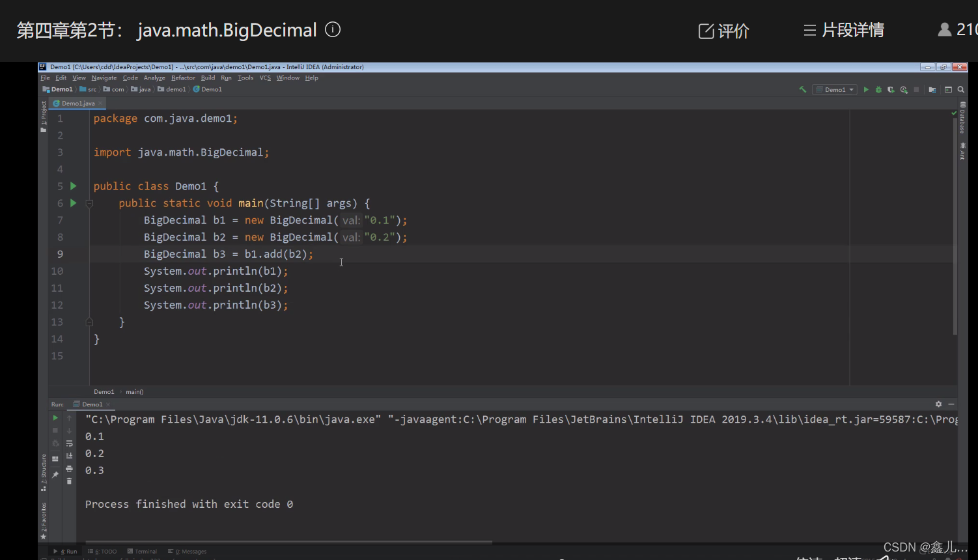Viewport: 978px width, 560px height.
Task: Restore layout icon in Run panel
Action: (55, 459)
